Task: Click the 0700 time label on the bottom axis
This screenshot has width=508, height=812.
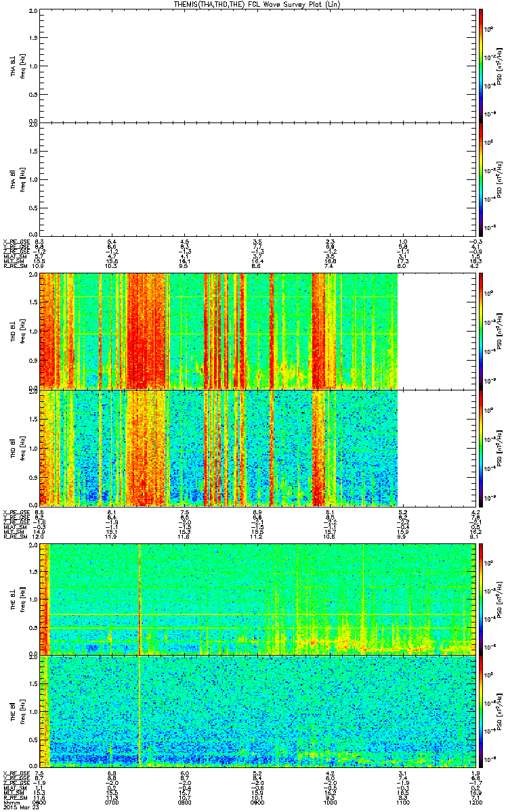Action: click(x=112, y=804)
